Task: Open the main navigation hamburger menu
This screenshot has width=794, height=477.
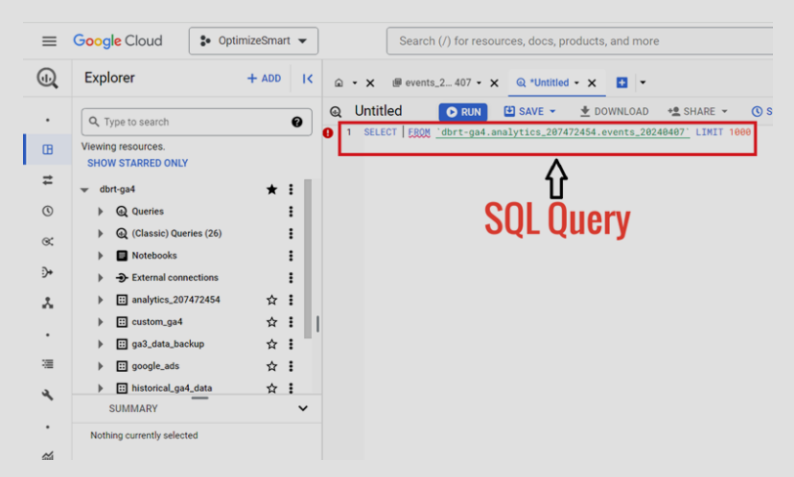Action: tap(49, 41)
